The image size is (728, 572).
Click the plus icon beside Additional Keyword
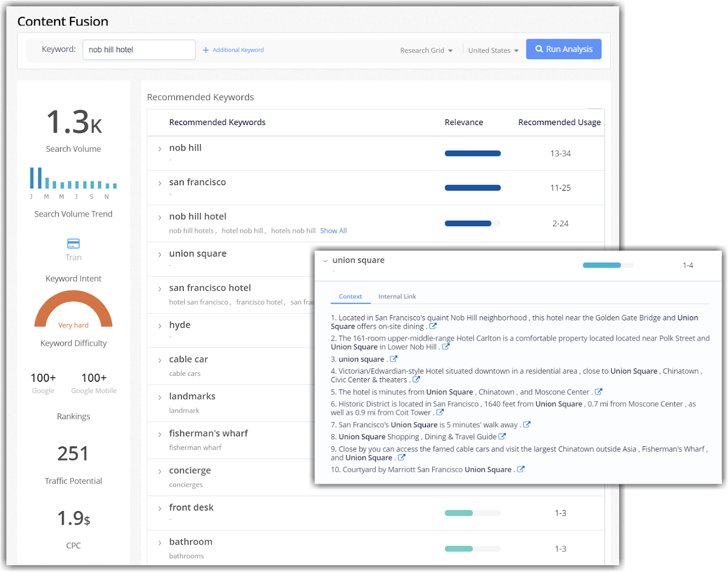(x=206, y=50)
